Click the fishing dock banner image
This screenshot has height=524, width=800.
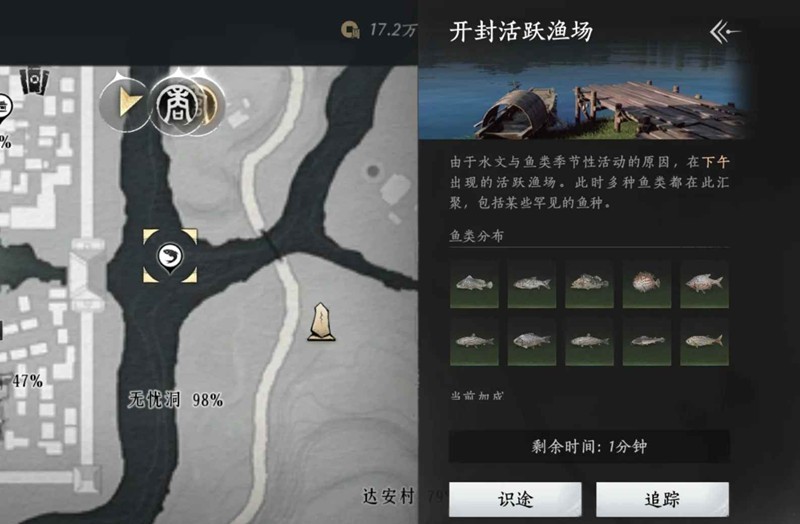click(x=584, y=93)
